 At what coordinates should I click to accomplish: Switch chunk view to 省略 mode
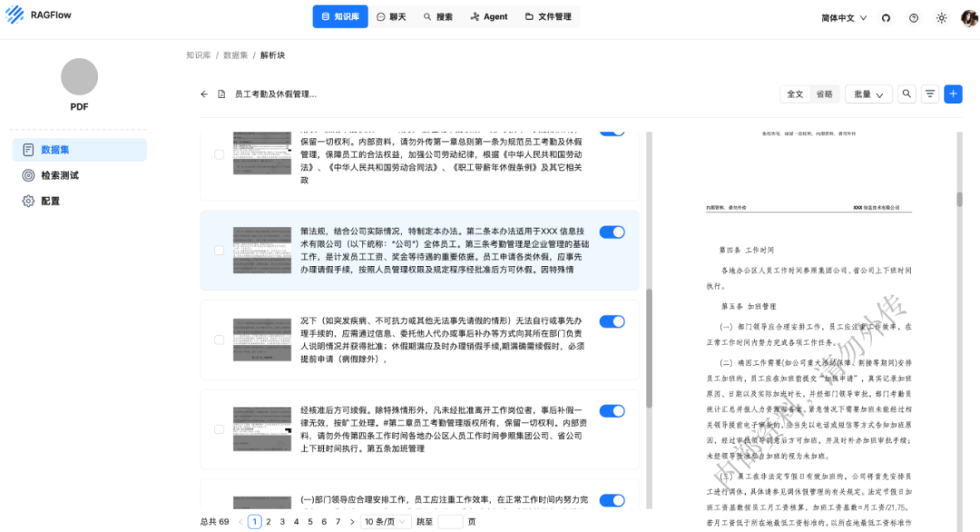tap(824, 94)
